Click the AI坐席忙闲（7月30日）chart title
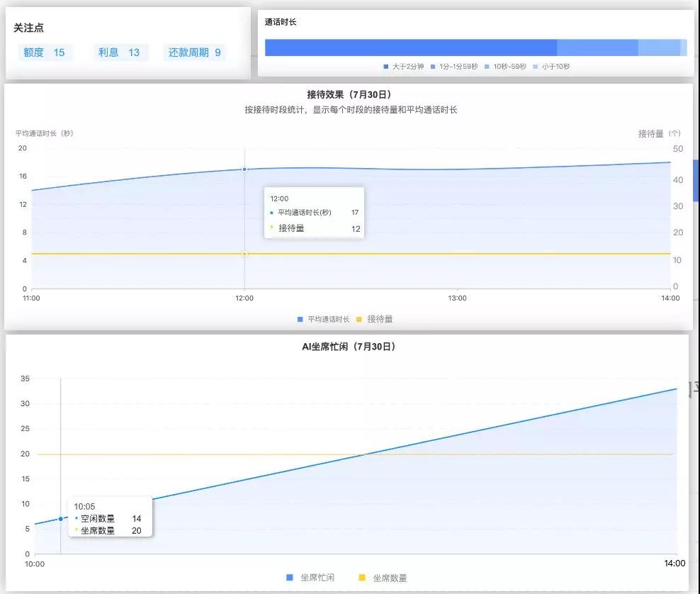Image resolution: width=700 pixels, height=594 pixels. (349, 347)
